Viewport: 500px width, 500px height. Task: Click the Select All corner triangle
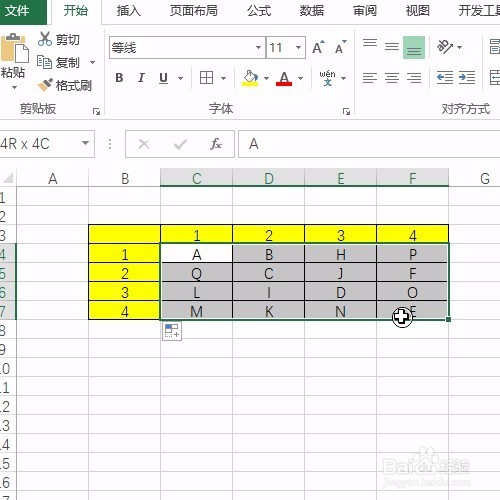[8, 178]
